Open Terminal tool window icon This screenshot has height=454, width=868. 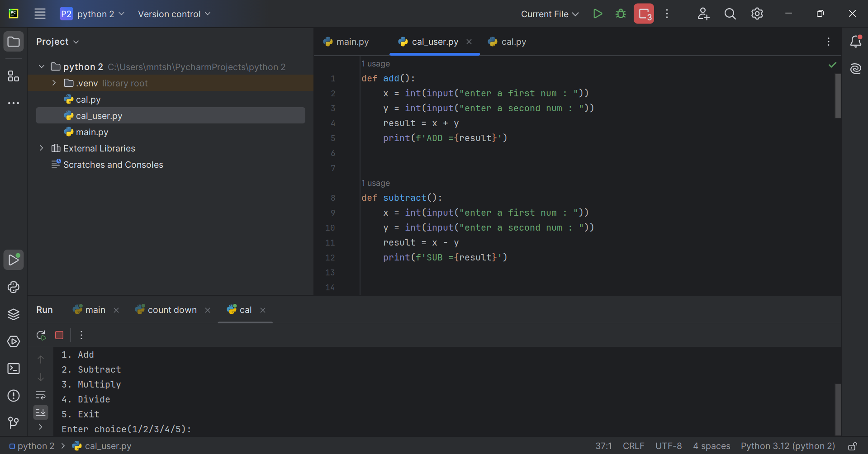point(14,369)
